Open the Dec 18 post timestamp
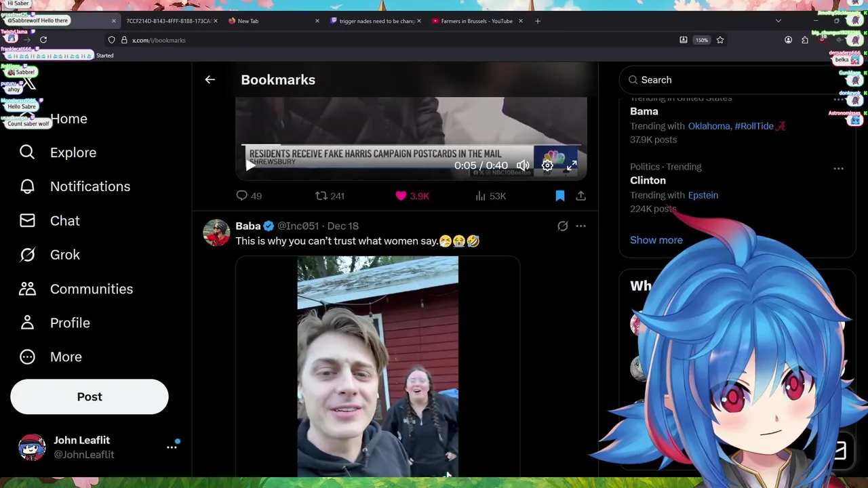Image resolution: width=868 pixels, height=488 pixels. 343,226
